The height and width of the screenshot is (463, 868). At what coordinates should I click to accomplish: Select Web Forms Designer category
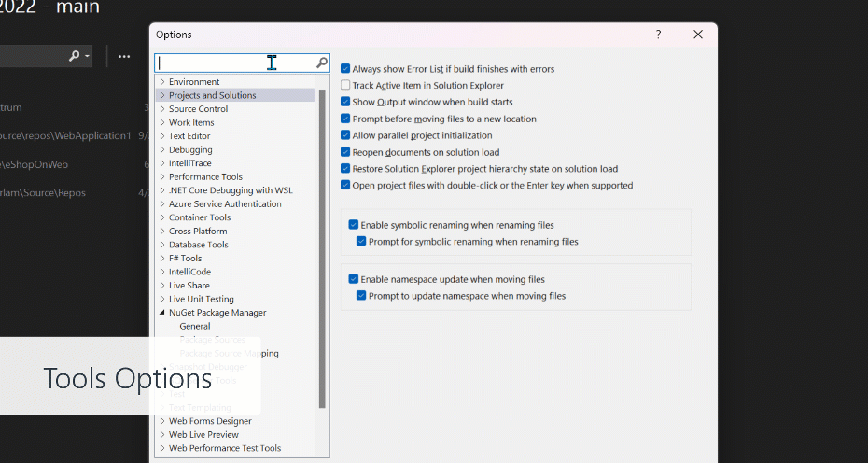pos(210,421)
